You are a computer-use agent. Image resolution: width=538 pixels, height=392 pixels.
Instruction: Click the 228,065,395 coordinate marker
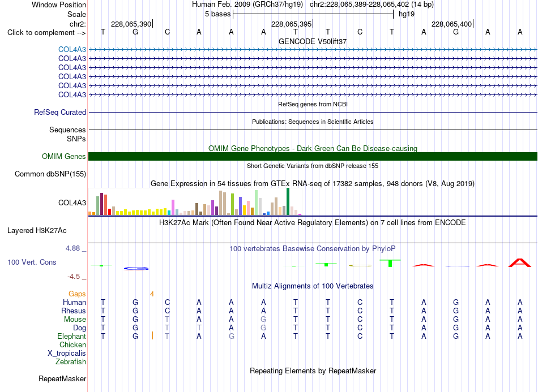coord(291,24)
